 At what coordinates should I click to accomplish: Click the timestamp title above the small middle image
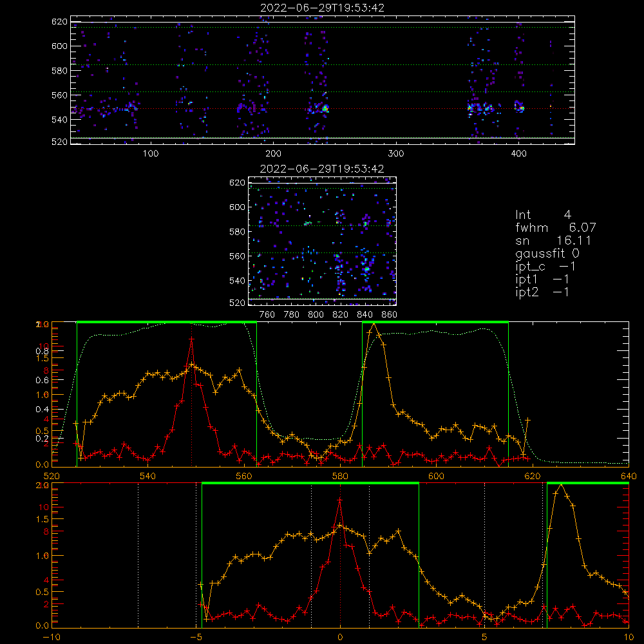[x=322, y=169]
